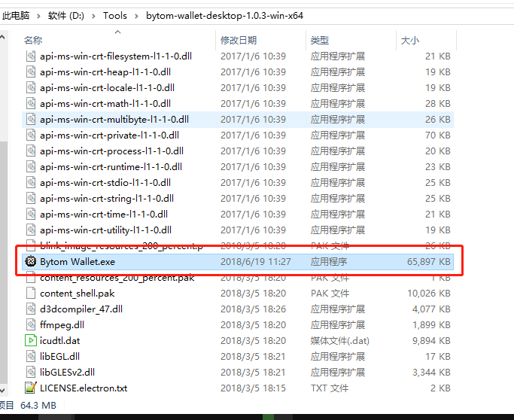The width and height of the screenshot is (514, 420).
Task: Click the content_shell.pak blank file icon
Action: tap(31, 293)
